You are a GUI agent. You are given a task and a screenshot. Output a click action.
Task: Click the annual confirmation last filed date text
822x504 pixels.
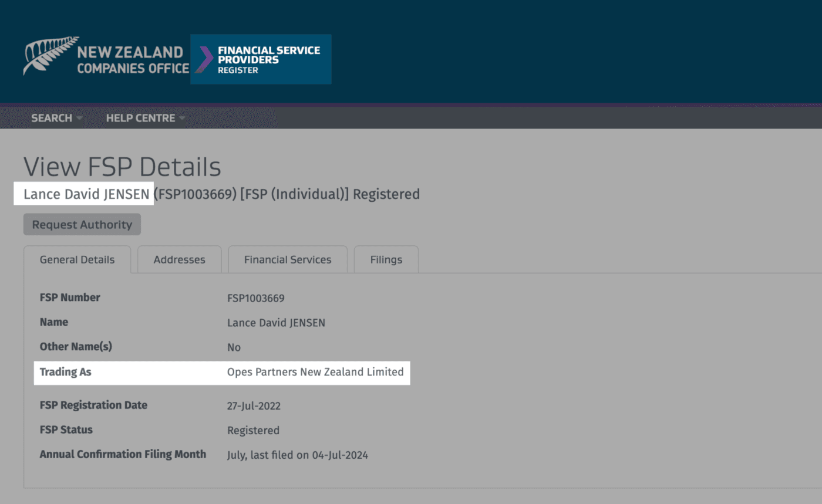(x=297, y=455)
